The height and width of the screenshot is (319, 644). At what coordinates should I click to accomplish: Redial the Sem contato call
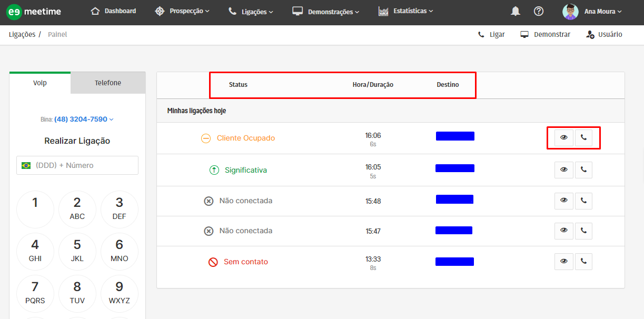[x=583, y=262]
